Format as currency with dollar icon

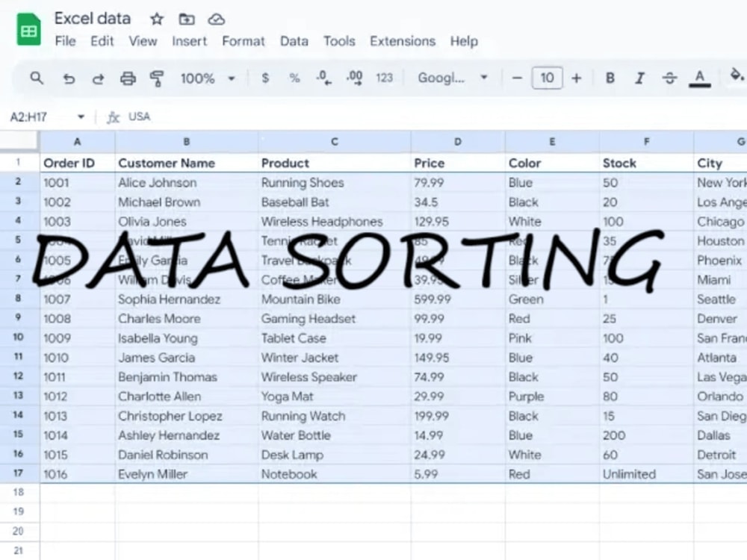(265, 78)
